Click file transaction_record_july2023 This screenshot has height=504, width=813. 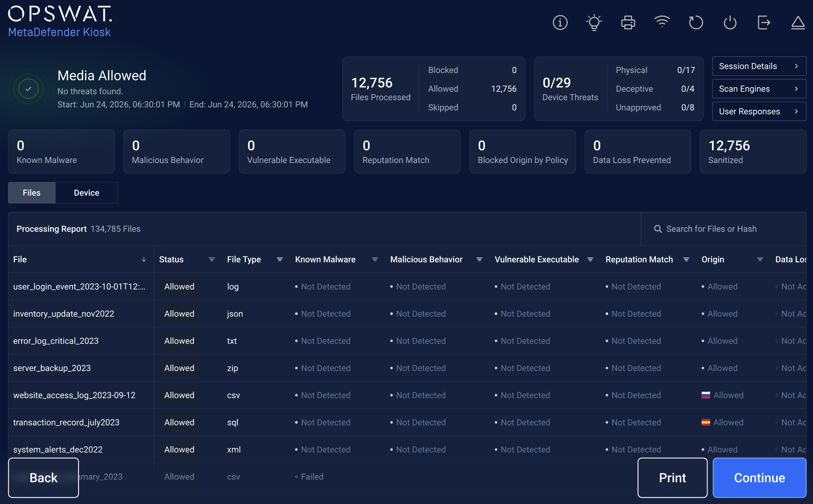[66, 422]
